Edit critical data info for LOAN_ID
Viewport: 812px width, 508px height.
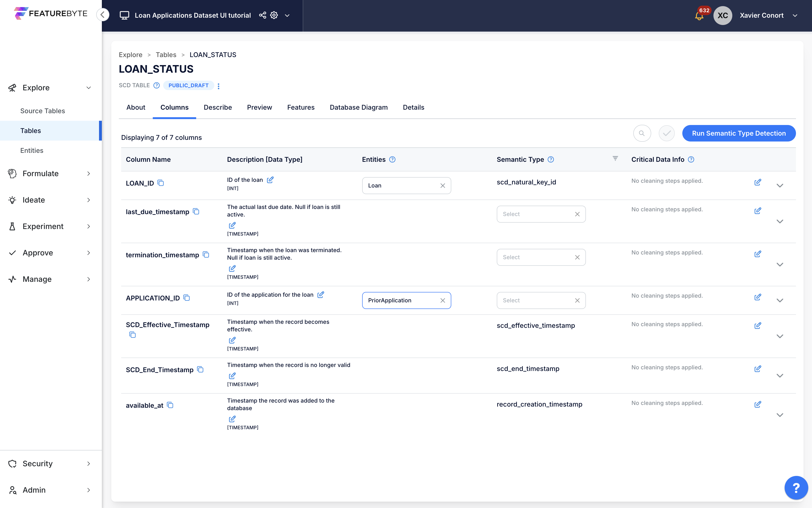[x=758, y=183]
